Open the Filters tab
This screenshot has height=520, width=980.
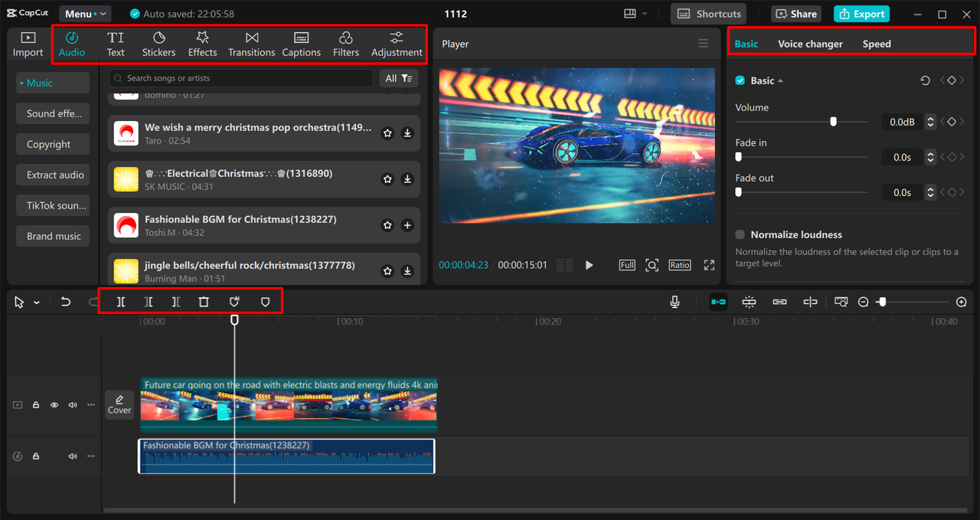tap(345, 44)
